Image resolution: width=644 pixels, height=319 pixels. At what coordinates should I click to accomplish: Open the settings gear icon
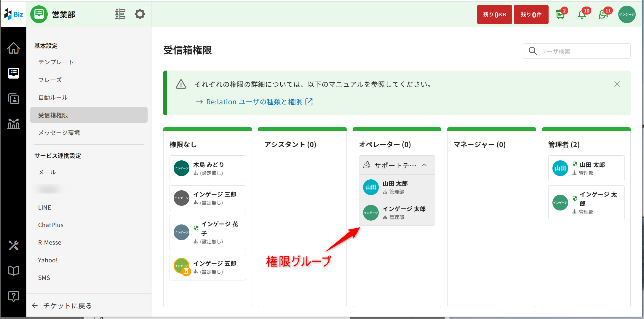pos(140,14)
